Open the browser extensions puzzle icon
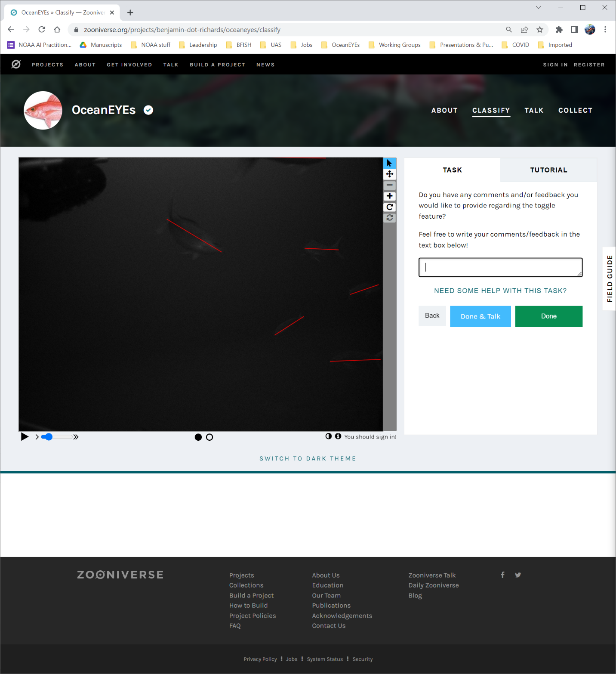Viewport: 616px width, 674px height. point(559,29)
